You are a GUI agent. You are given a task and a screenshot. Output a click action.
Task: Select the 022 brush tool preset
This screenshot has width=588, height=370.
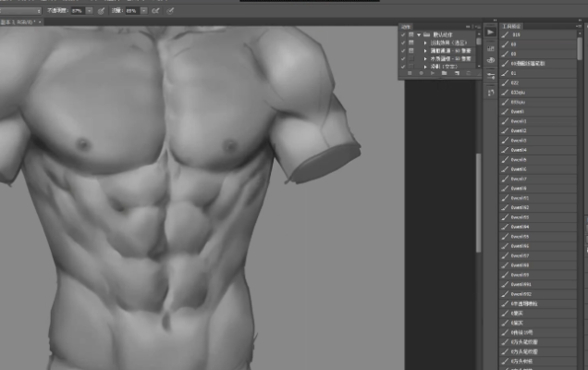[x=517, y=83]
